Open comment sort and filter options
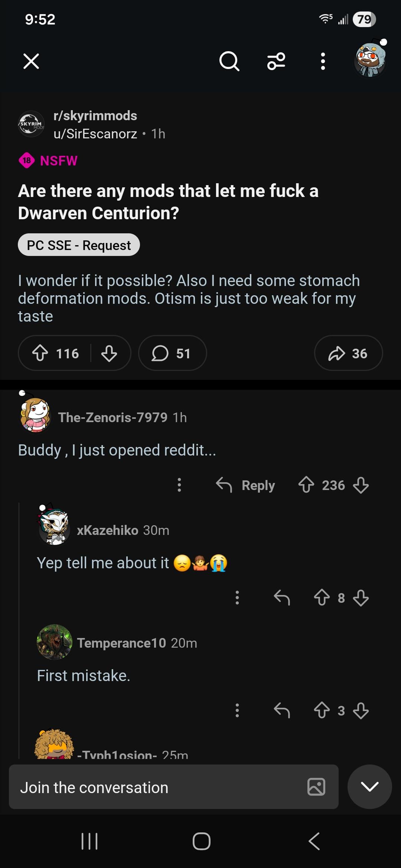401x868 pixels. tap(276, 61)
